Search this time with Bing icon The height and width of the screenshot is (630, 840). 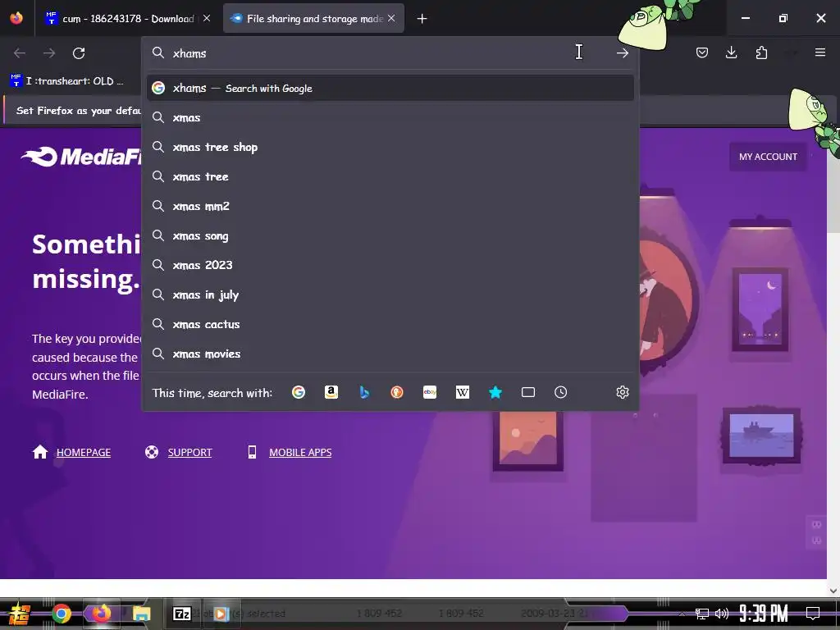coord(364,392)
